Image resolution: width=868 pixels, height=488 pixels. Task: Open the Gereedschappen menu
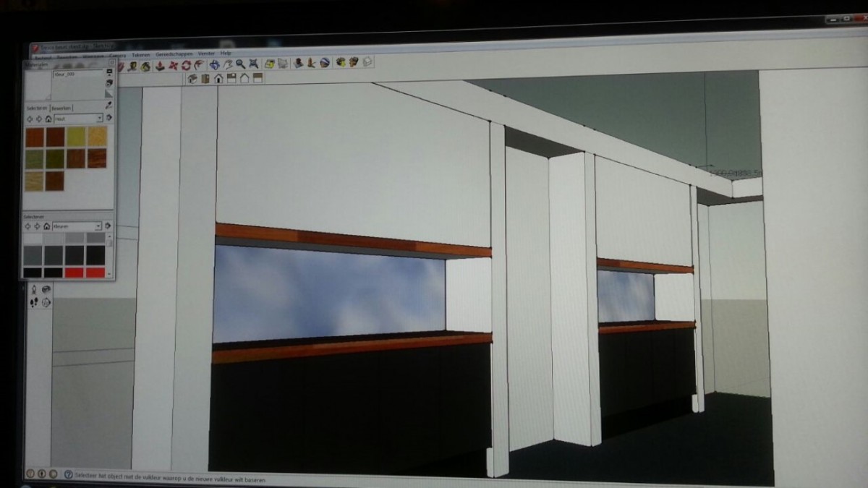174,54
